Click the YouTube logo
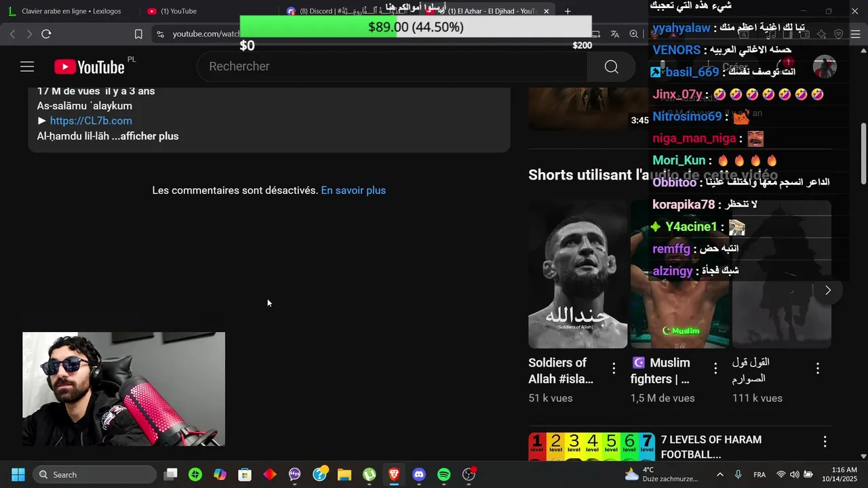Viewport: 868px width, 488px height. point(90,66)
